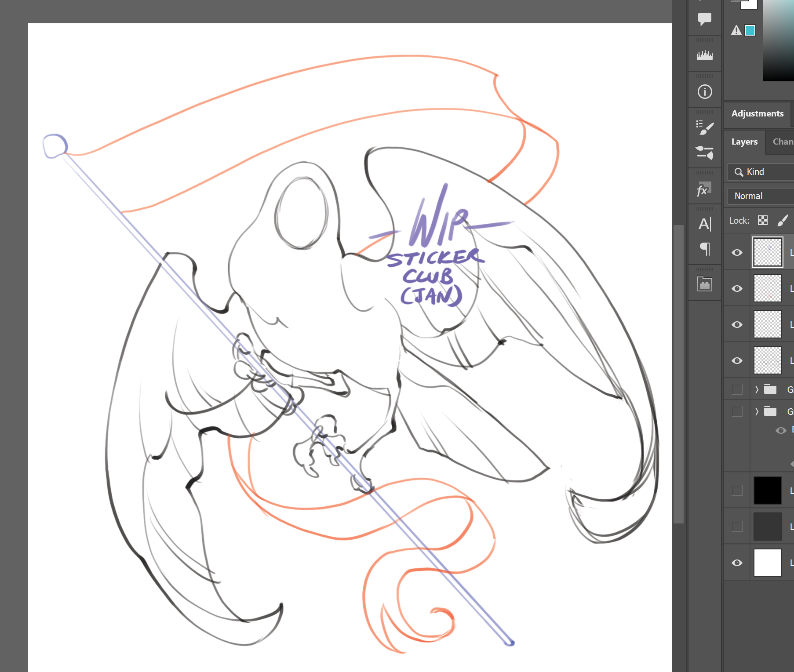Click the lock transparent pixels checkerboard icon
This screenshot has width=794, height=672.
tap(763, 221)
